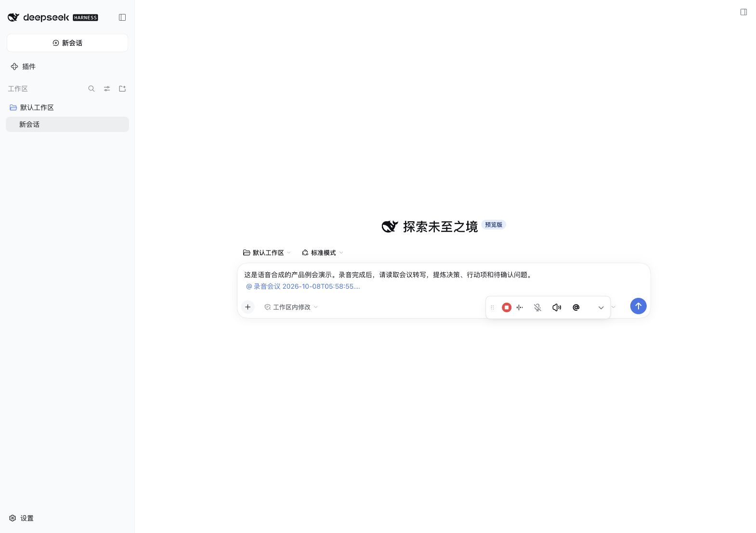
Task: Start a 新会话 from the sidebar button
Action: (67, 43)
